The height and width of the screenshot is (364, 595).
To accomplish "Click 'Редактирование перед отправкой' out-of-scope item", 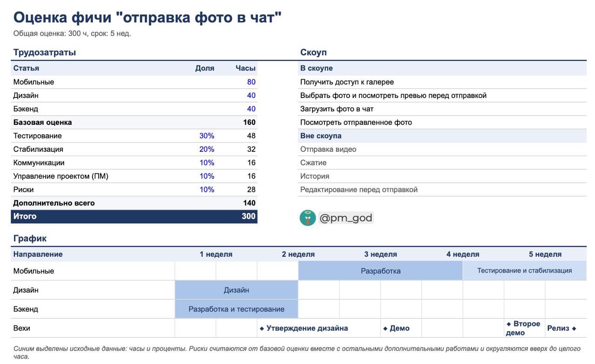I will point(359,190).
